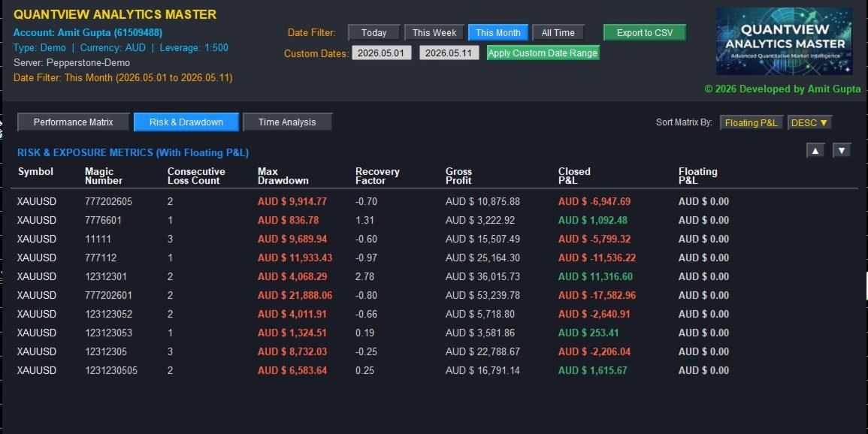Switch to Performance Matrix tab
The width and height of the screenshot is (868, 434).
click(74, 122)
